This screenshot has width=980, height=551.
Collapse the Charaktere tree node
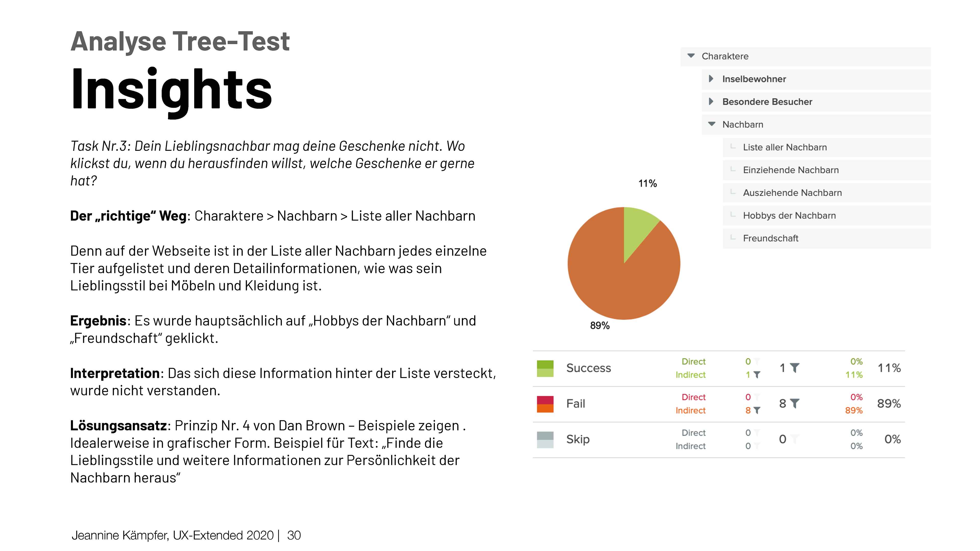point(691,56)
